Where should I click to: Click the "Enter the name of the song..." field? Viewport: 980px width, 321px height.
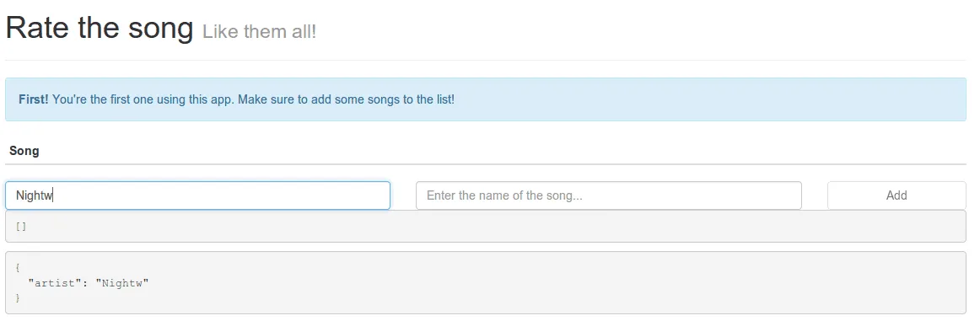(609, 195)
